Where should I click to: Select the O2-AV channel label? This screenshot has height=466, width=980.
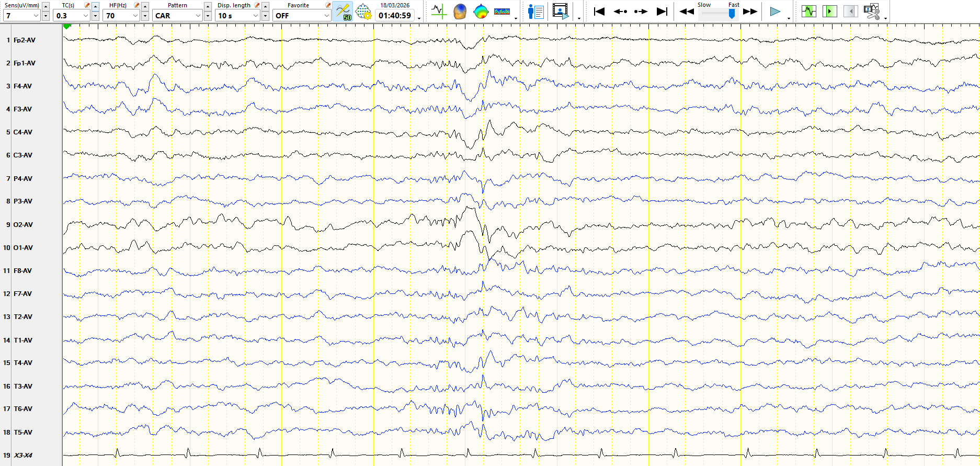coord(23,225)
